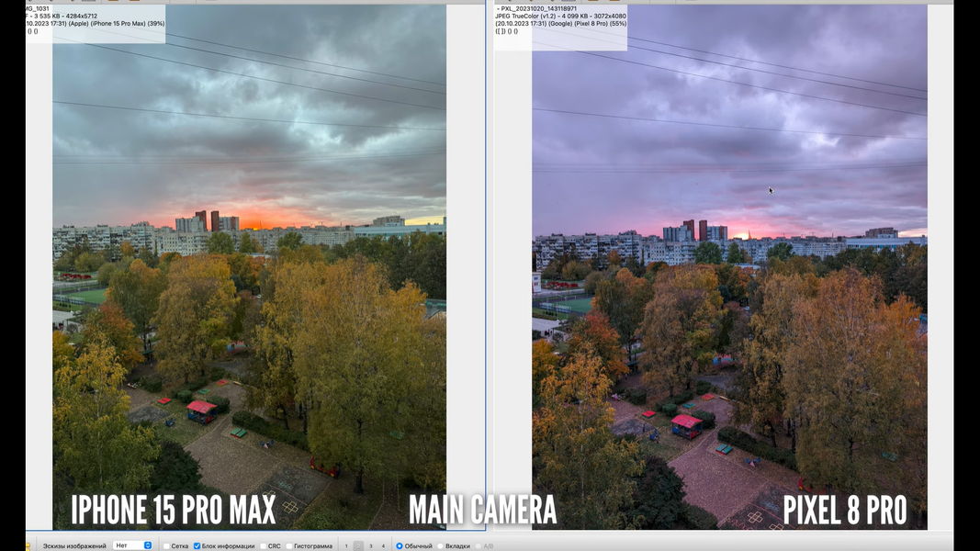Click the left iPhone photo pane
This screenshot has width=980, height=551.
tap(250, 267)
